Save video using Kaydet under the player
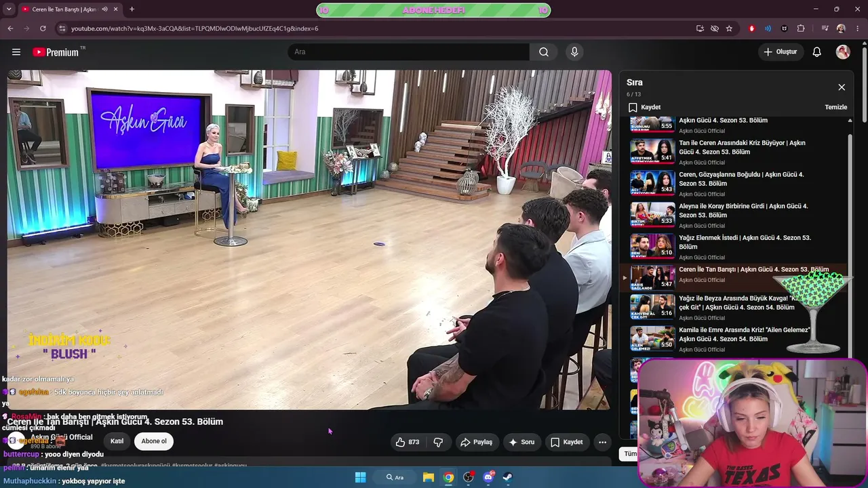 [567, 442]
